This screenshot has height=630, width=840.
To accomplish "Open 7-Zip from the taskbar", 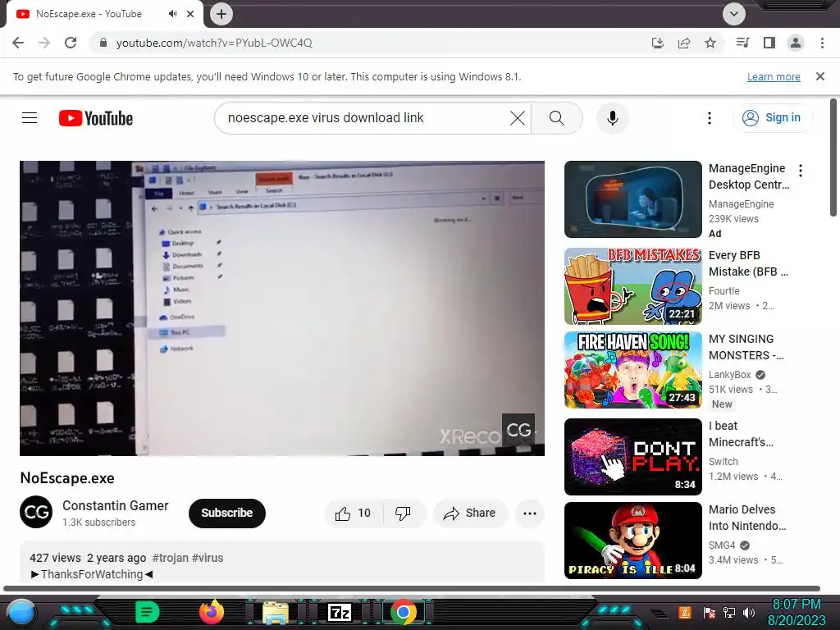I will pos(340,612).
